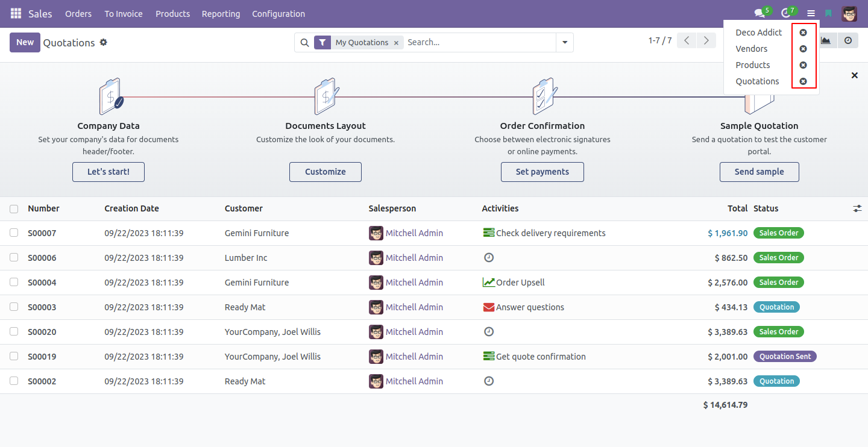Open optional columns settings icon
868x447 pixels.
tap(857, 208)
